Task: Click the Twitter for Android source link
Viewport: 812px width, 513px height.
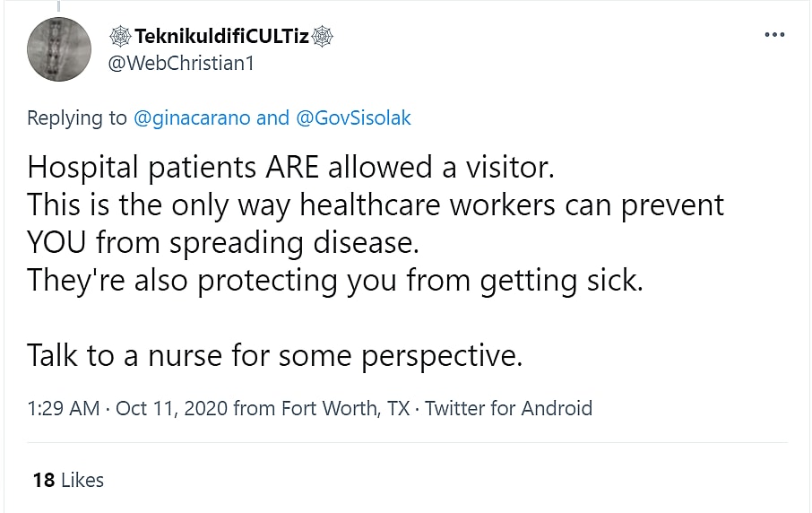Action: [508, 408]
